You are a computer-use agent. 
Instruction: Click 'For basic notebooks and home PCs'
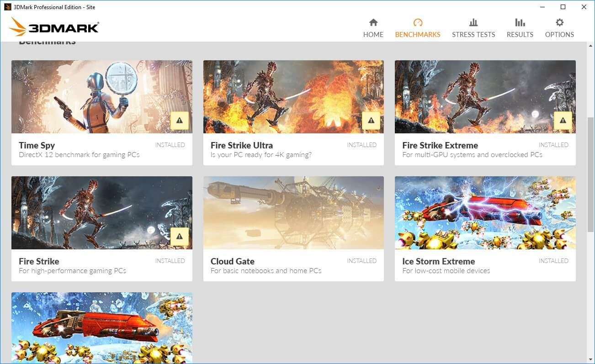(x=266, y=271)
